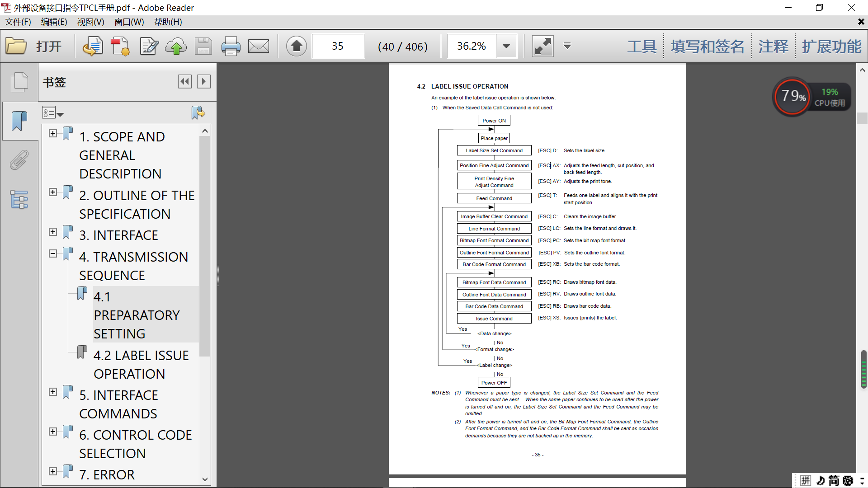
Task: Click the Save file floppy icon
Action: (203, 46)
